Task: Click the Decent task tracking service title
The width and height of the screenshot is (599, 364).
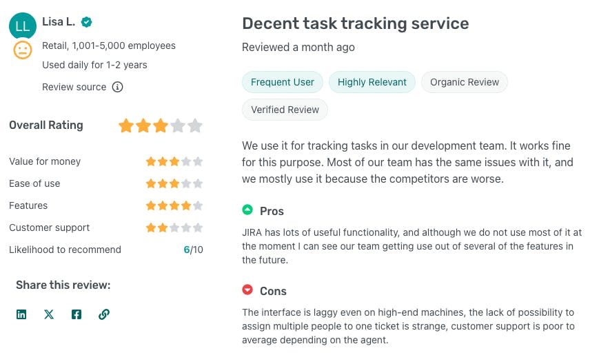Action: click(355, 23)
